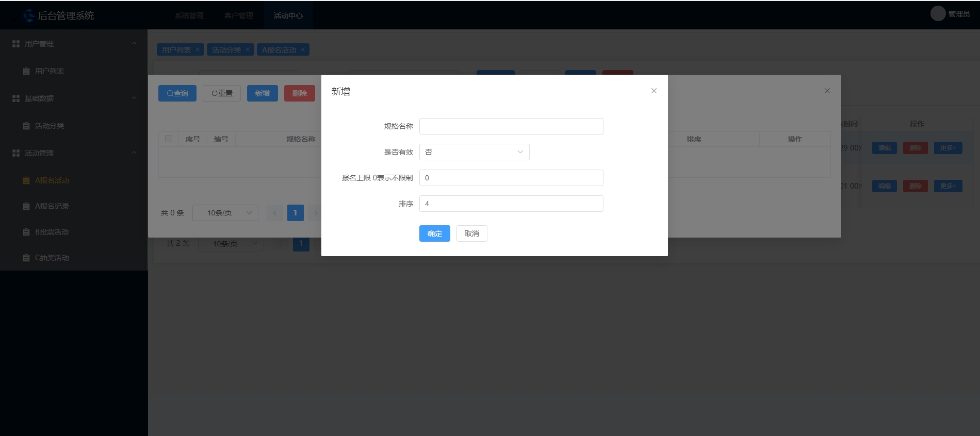Click the 报名上限 input field

(511, 178)
